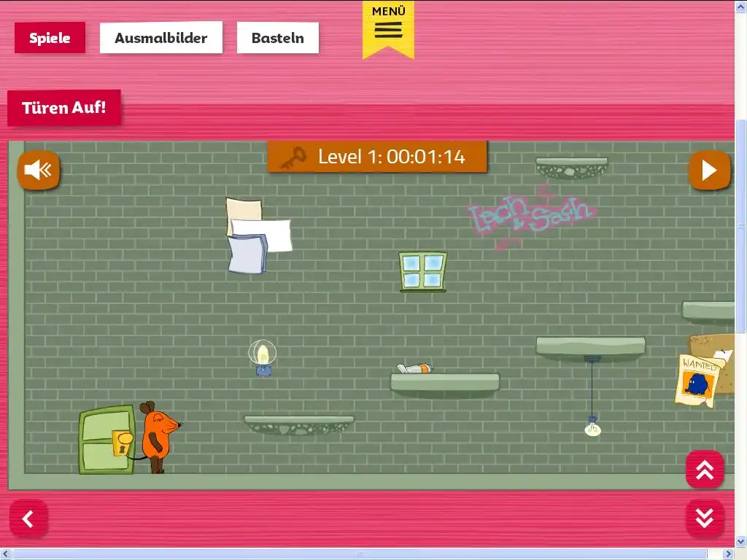Click the glowing light bulb lamp
747x560 pixels.
tap(263, 357)
